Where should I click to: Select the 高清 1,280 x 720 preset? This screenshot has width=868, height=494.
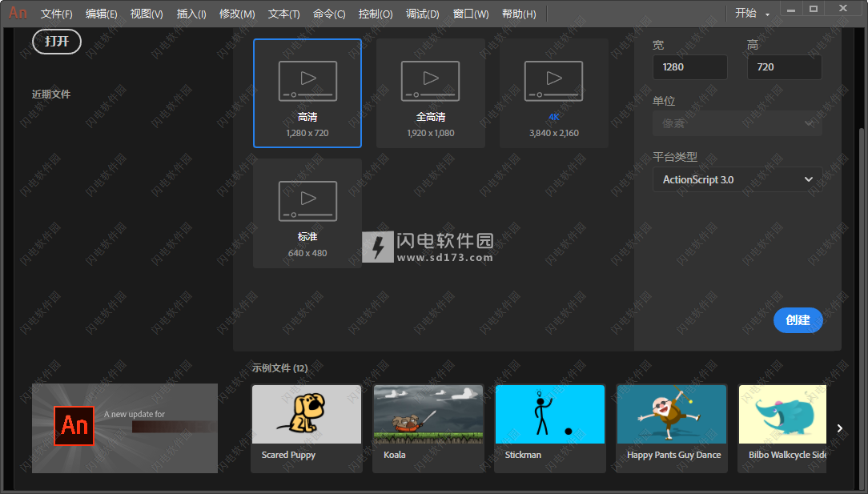(307, 93)
